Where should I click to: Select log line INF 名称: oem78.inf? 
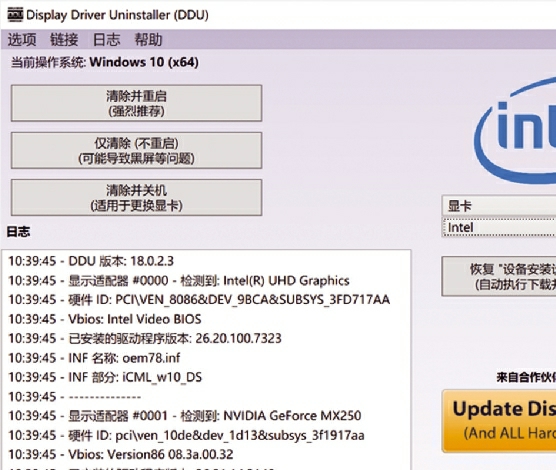94,358
